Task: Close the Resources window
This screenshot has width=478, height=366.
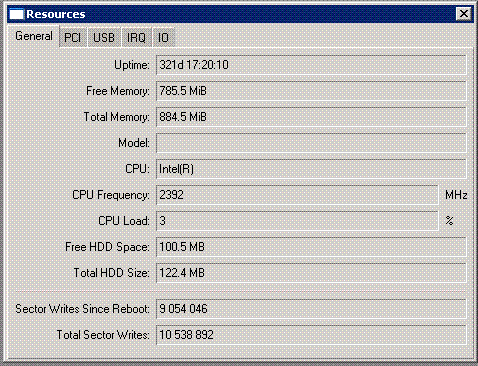Action: [463, 14]
